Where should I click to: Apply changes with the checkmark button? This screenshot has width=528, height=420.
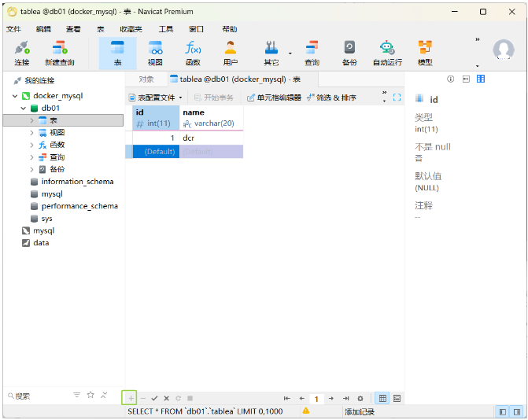154,399
